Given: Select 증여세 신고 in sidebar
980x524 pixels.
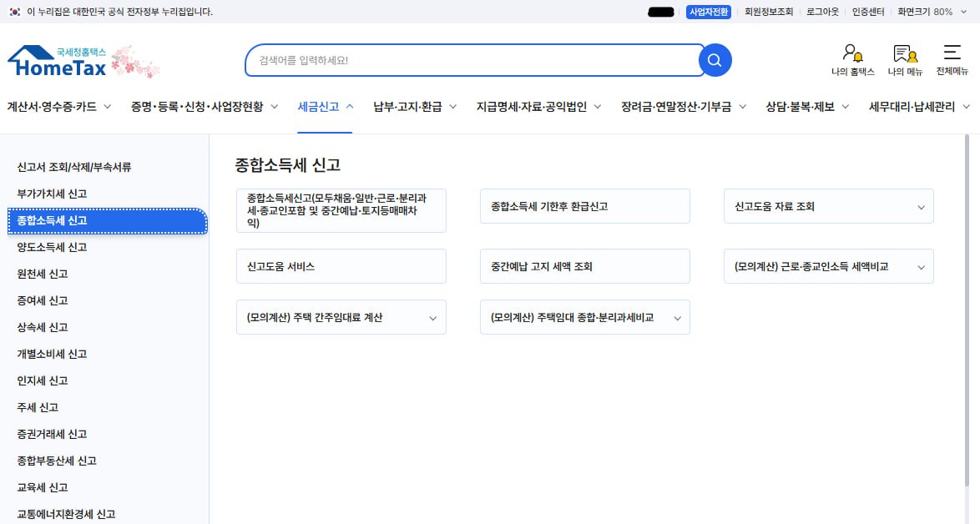Looking at the screenshot, I should point(43,300).
